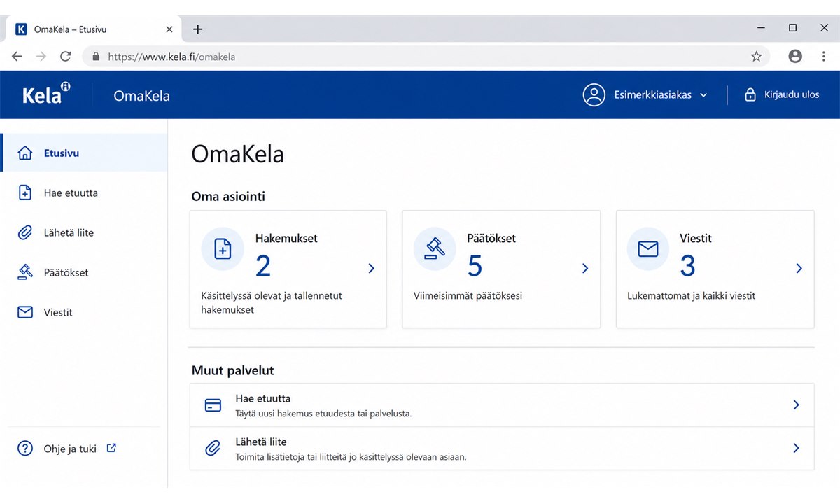Select Hae etuutta in the sidebar menu
The height and width of the screenshot is (504, 840).
tap(84, 192)
